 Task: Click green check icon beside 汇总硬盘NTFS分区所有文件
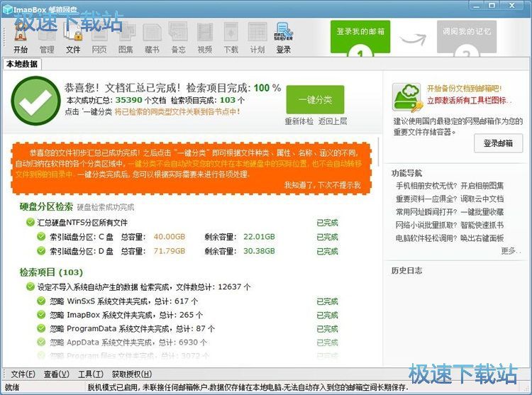[x=31, y=223]
